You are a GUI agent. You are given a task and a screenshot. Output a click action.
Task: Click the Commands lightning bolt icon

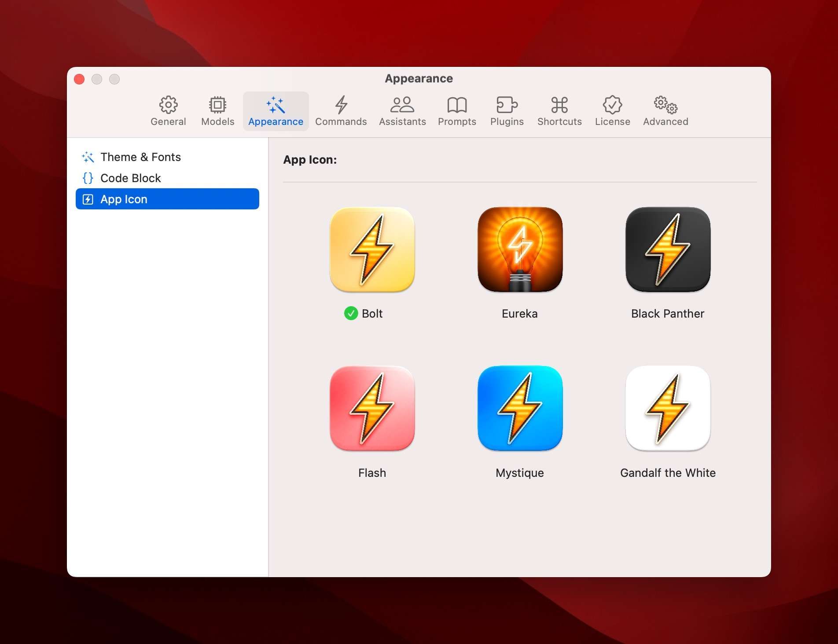coord(341,106)
